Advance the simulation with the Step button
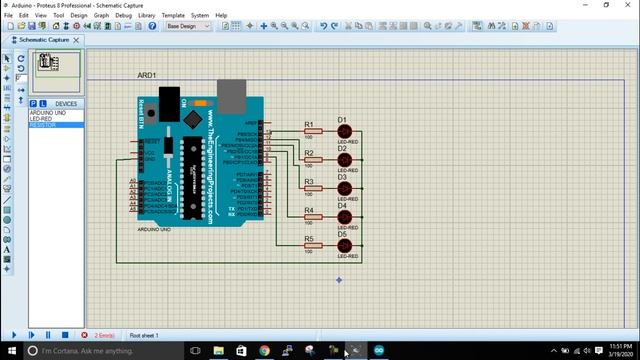Image resolution: width=640 pixels, height=360 pixels. (31, 335)
